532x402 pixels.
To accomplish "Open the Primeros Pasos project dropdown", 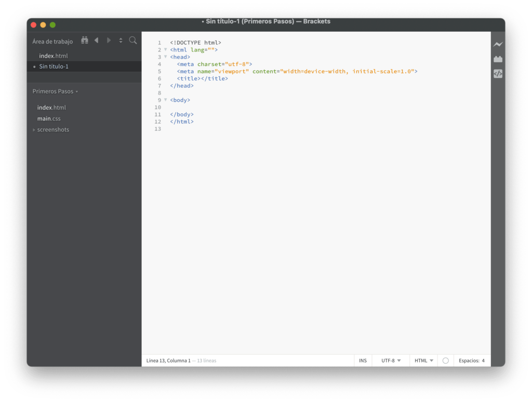I will [x=55, y=91].
